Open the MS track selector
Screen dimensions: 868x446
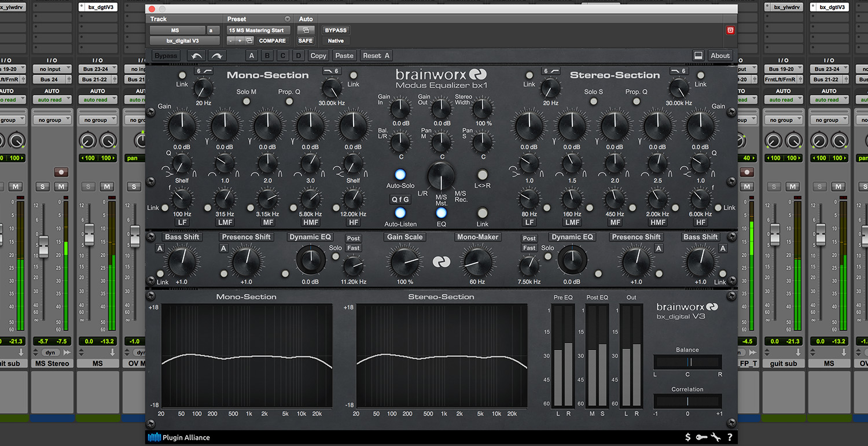point(177,30)
